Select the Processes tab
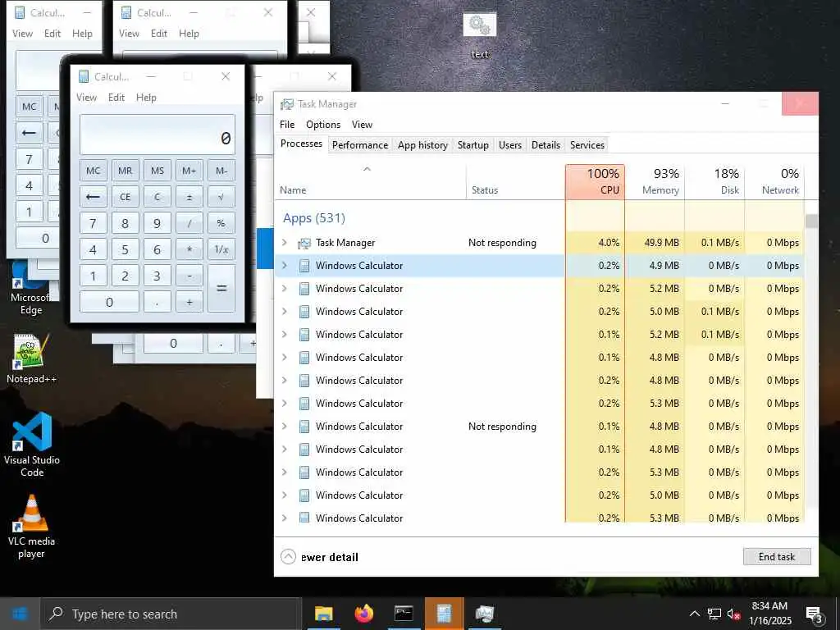 (301, 144)
